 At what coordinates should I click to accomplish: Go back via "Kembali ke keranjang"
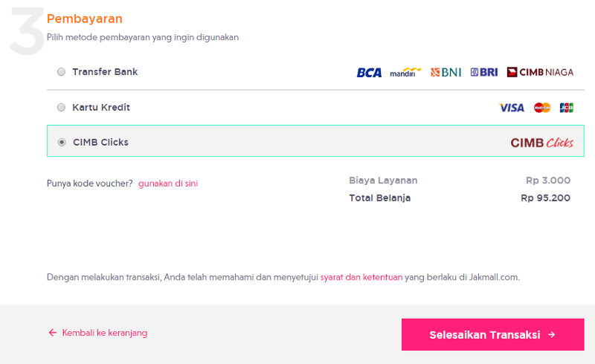[105, 333]
